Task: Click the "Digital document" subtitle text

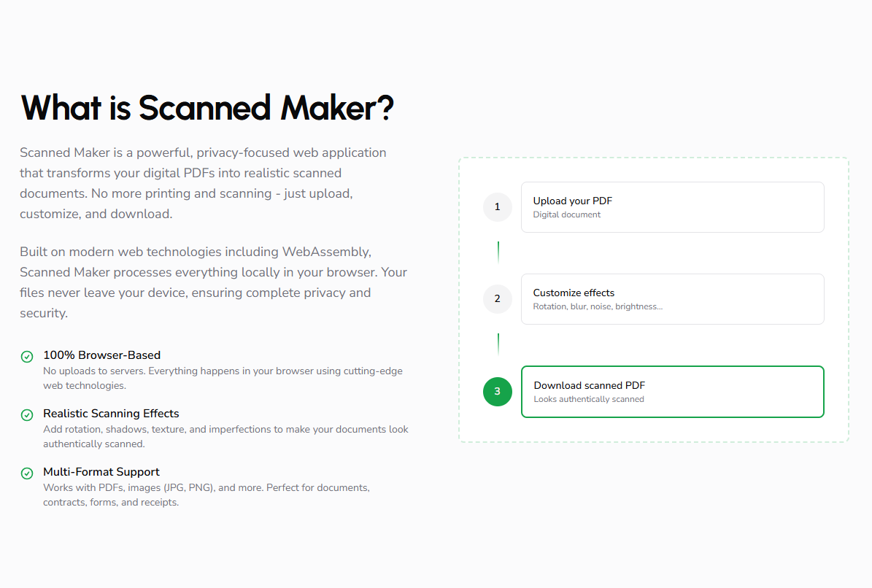Action: click(x=567, y=214)
